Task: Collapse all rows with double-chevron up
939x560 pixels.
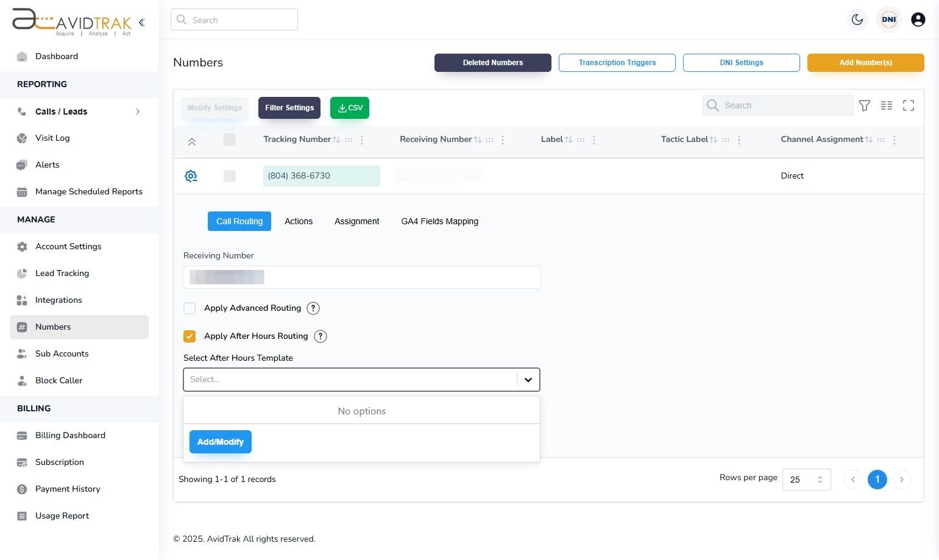Action: (x=191, y=142)
